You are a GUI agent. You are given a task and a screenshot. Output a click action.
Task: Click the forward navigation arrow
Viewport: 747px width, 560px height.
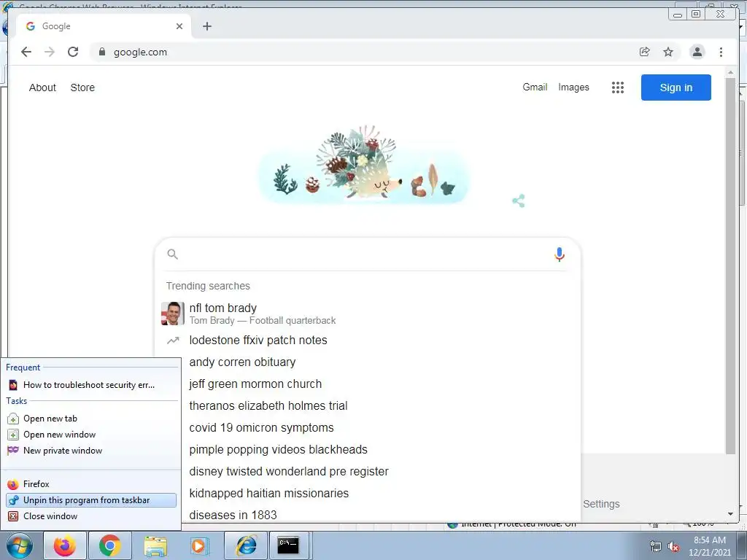tap(50, 52)
